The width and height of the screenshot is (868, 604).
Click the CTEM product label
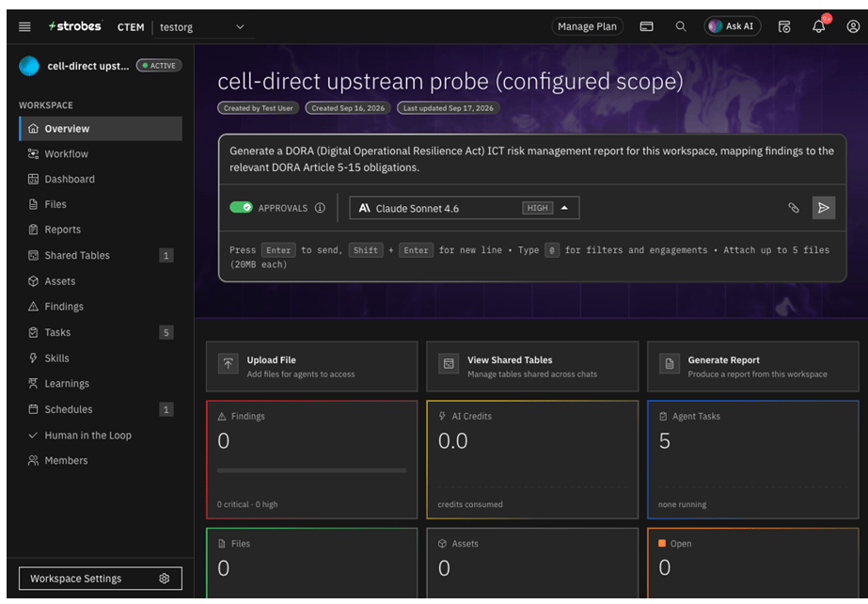click(x=131, y=26)
